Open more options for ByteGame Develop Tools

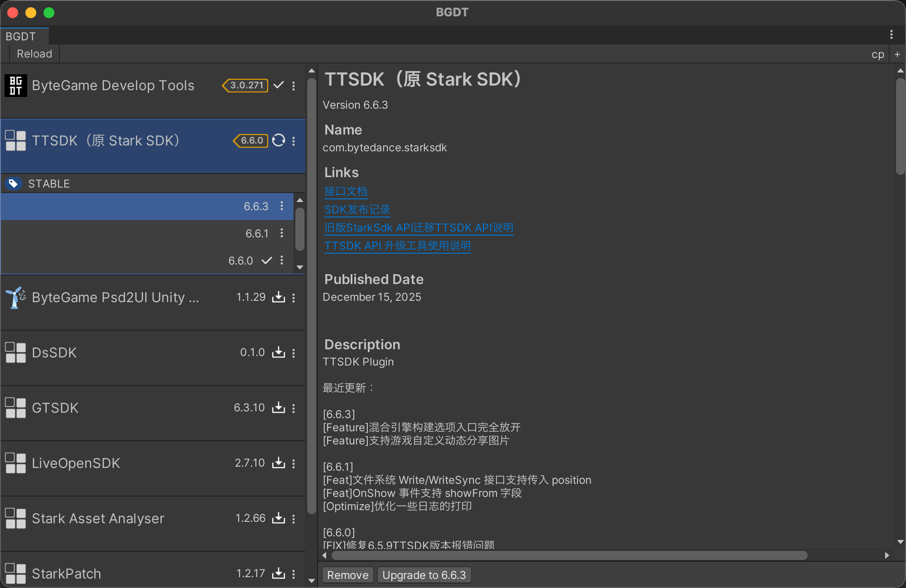[294, 86]
